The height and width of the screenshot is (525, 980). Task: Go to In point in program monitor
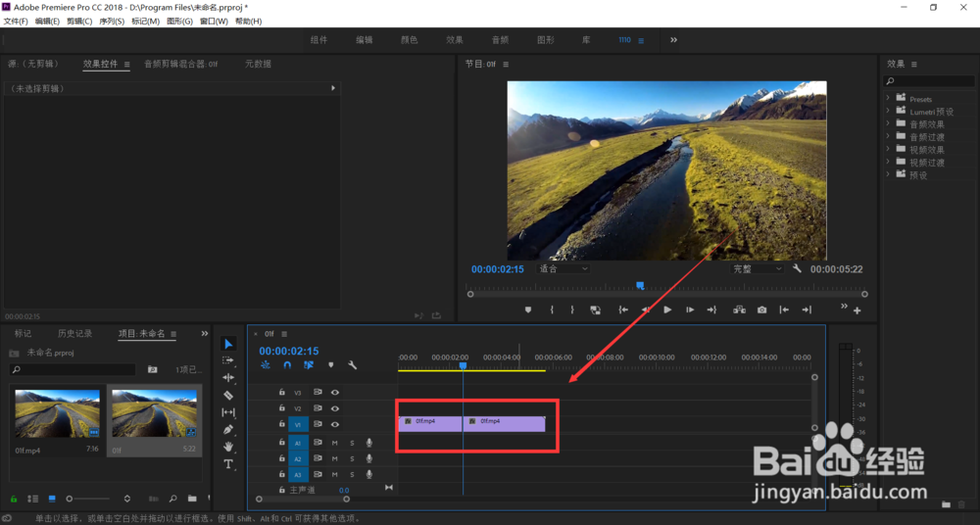click(623, 310)
